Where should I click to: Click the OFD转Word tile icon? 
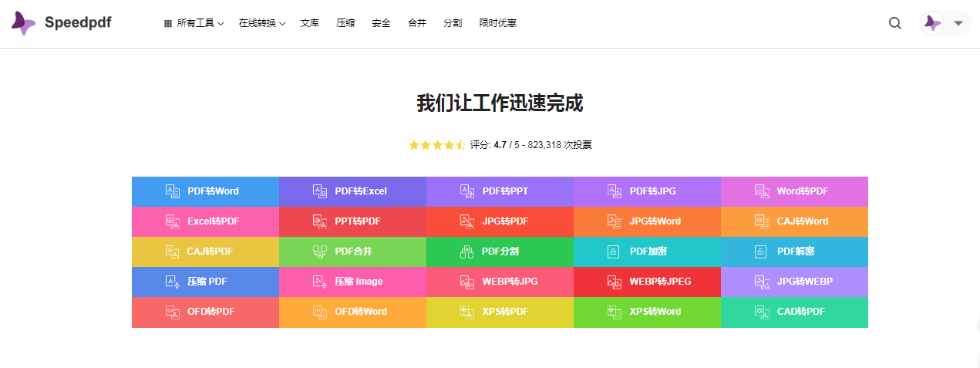tap(320, 312)
